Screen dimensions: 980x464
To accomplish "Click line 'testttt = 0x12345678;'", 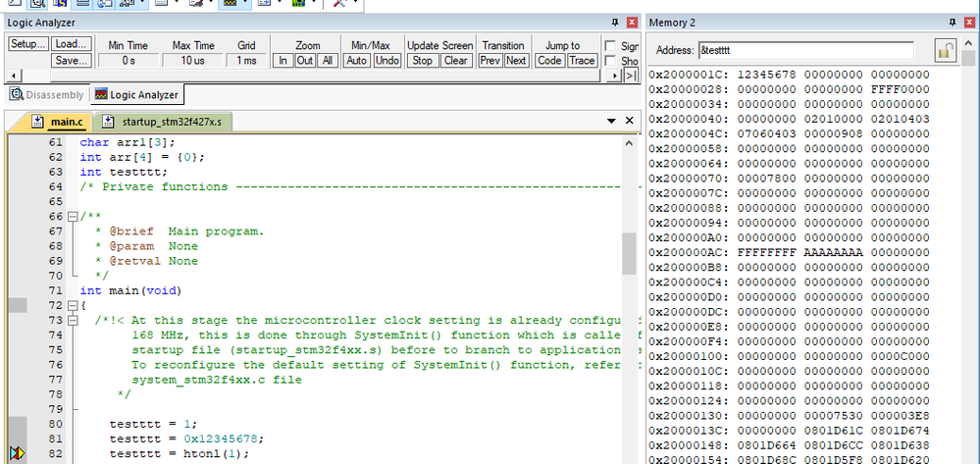I will [186, 439].
